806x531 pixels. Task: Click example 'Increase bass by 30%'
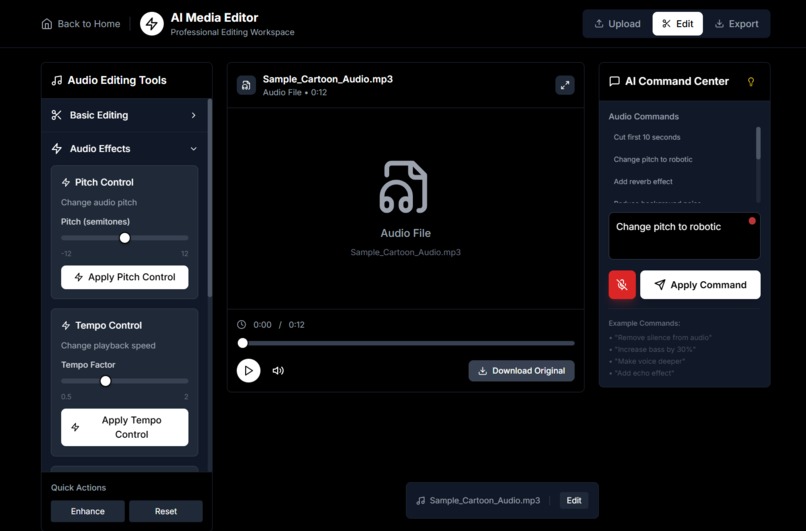(x=654, y=350)
